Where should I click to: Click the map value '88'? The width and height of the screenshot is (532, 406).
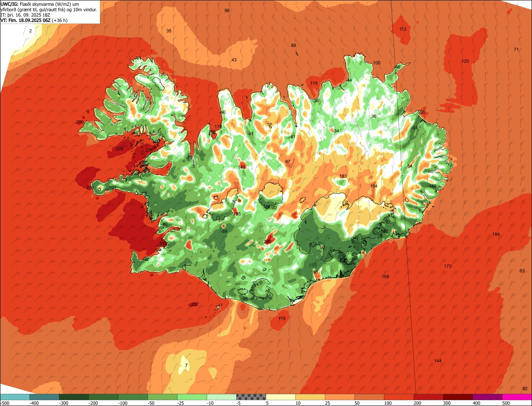click(293, 45)
